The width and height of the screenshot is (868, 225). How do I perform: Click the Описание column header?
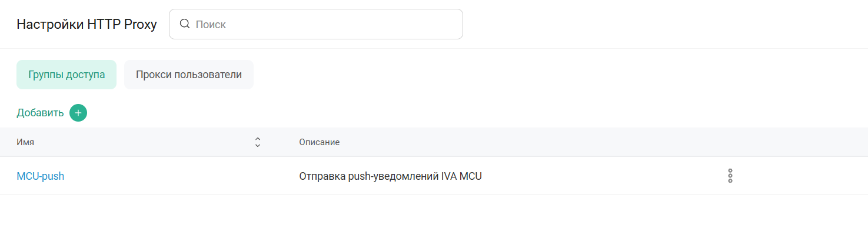[319, 142]
